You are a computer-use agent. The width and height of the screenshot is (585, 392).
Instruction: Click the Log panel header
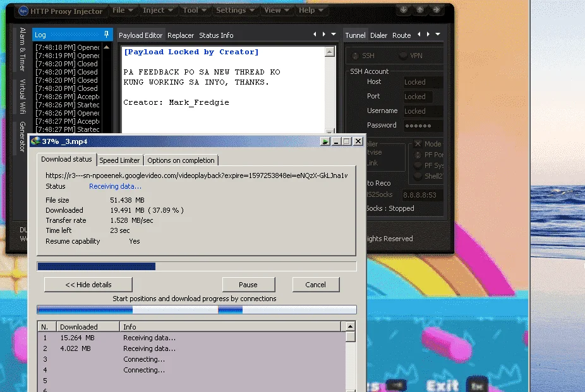click(x=73, y=35)
